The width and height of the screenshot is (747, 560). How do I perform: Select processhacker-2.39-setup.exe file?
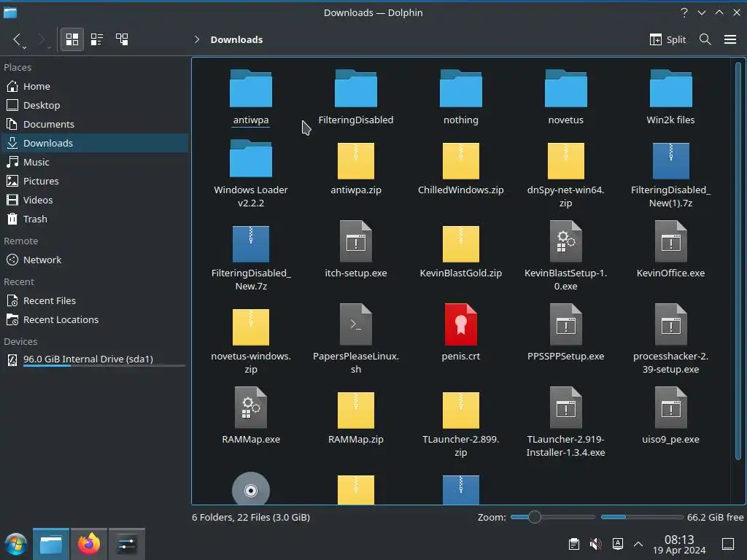(671, 339)
